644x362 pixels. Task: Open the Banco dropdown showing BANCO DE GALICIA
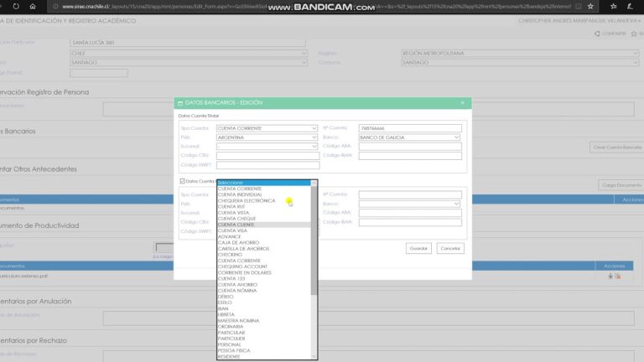coord(409,137)
